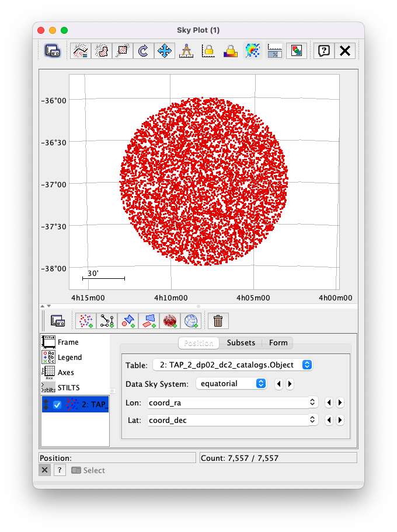Image resolution: width=397 pixels, height=532 pixels.
Task: Click the 4h10m00 longitude axis label
Action: point(171,298)
